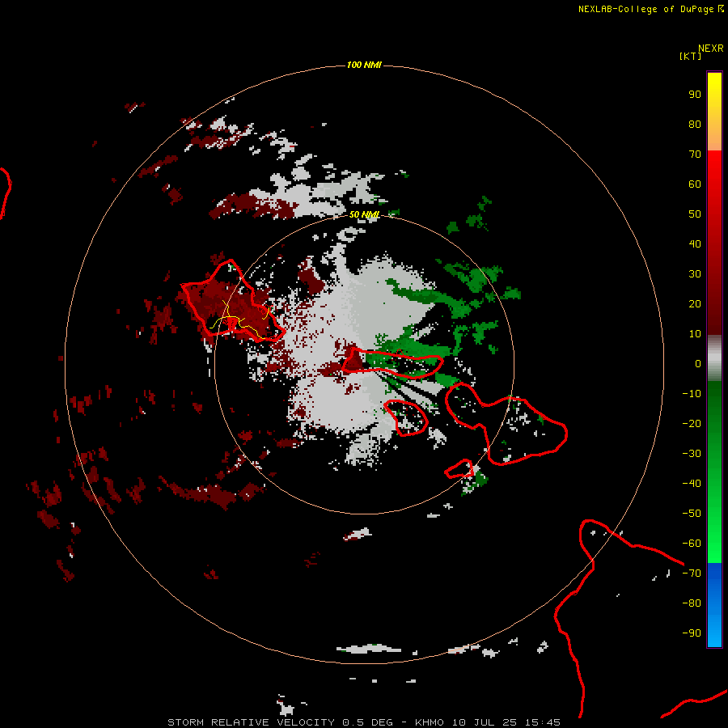Click the 40 value on the velocity scale

tap(695, 244)
